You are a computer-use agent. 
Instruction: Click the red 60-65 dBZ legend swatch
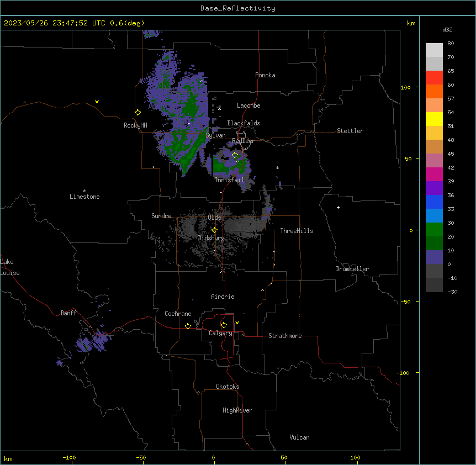click(x=434, y=78)
